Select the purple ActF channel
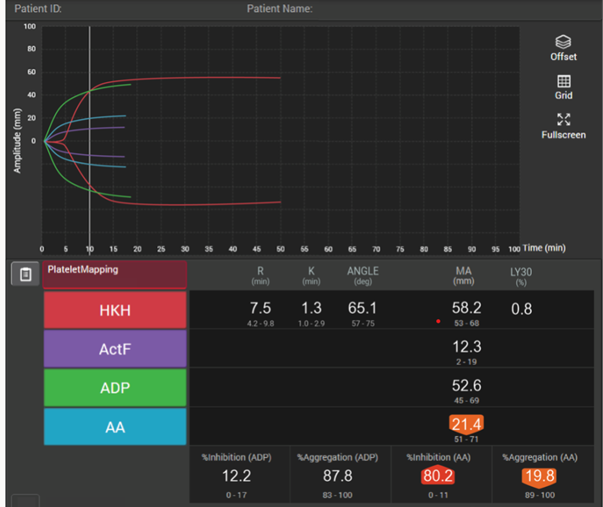The image size is (603, 507). (x=115, y=349)
